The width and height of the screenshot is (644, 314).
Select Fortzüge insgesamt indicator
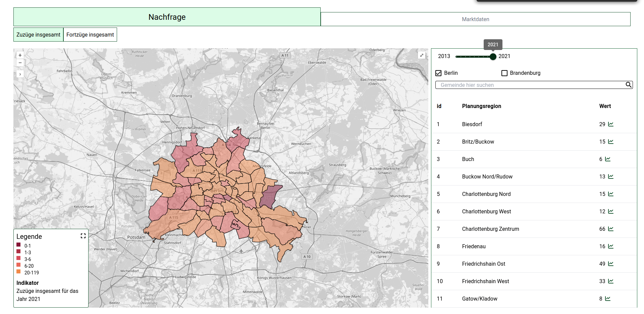pos(90,35)
